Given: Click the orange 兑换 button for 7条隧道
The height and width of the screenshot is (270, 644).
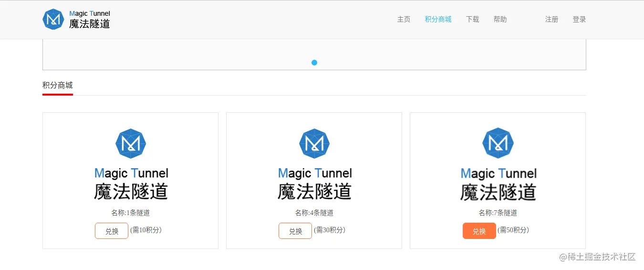Looking at the screenshot, I should (479, 231).
